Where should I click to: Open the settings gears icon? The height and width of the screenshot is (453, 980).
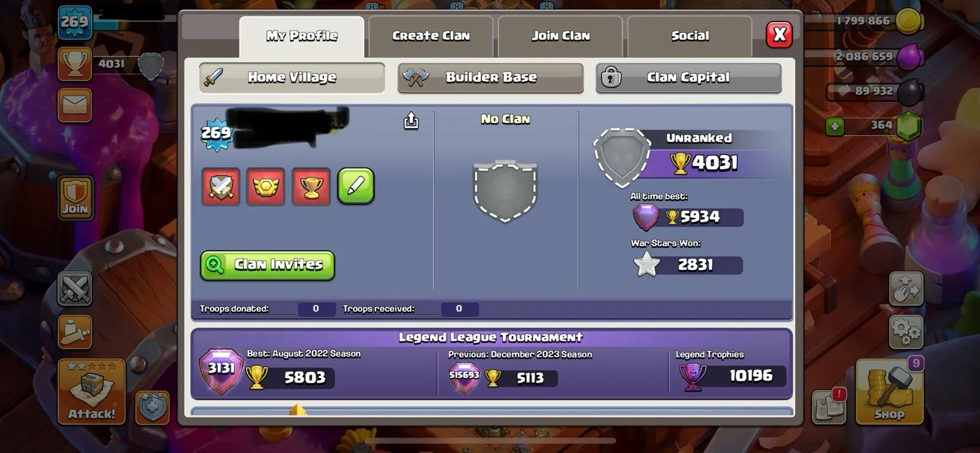point(906,332)
